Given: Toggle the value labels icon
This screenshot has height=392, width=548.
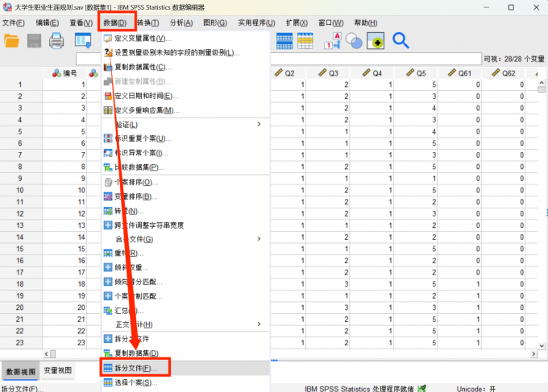Looking at the screenshot, I should (x=332, y=41).
